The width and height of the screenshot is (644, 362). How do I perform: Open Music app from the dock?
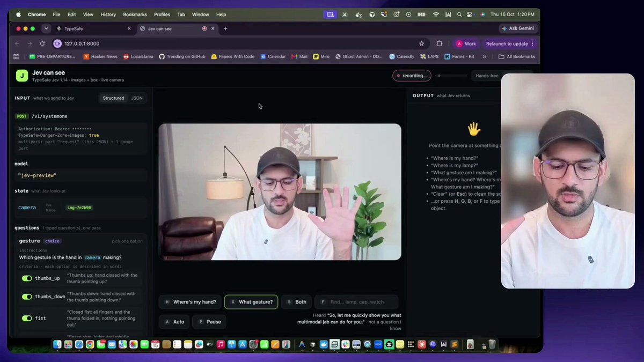click(221, 344)
